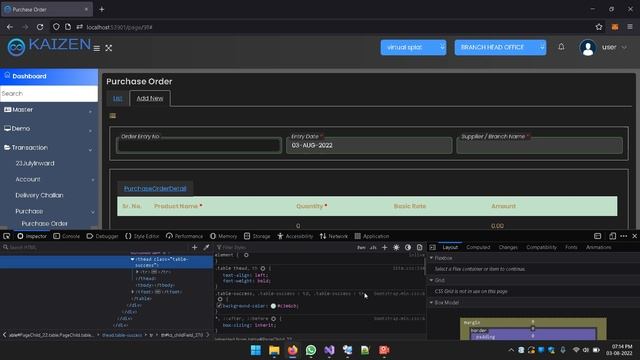Screen dimensions: 640x360
Task: Click the notification bell icon
Action: tap(561, 47)
